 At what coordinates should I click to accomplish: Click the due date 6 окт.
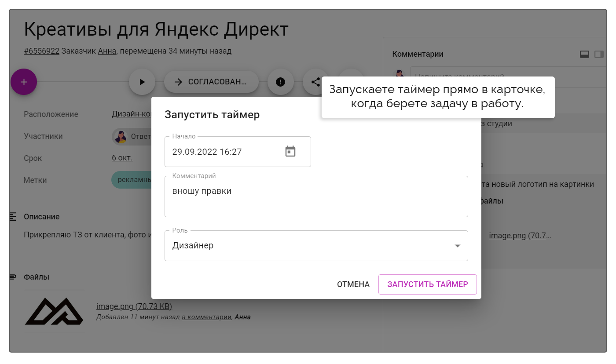[x=122, y=158]
